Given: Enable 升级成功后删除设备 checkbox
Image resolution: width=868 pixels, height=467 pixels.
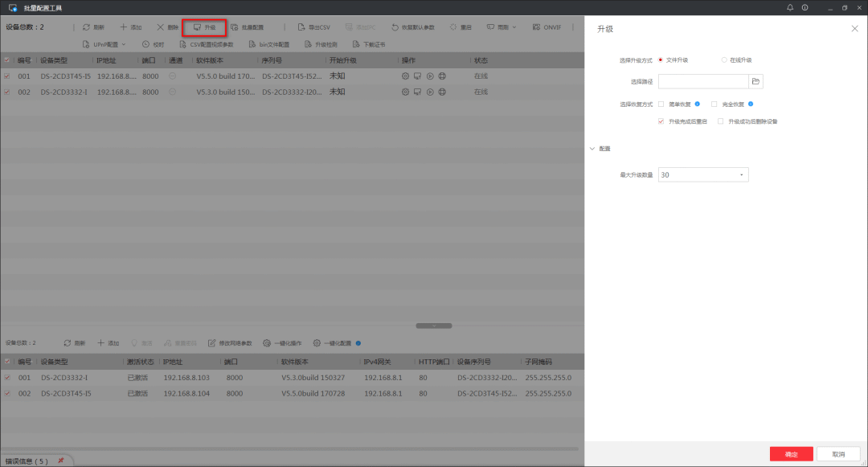Looking at the screenshot, I should click(x=720, y=121).
